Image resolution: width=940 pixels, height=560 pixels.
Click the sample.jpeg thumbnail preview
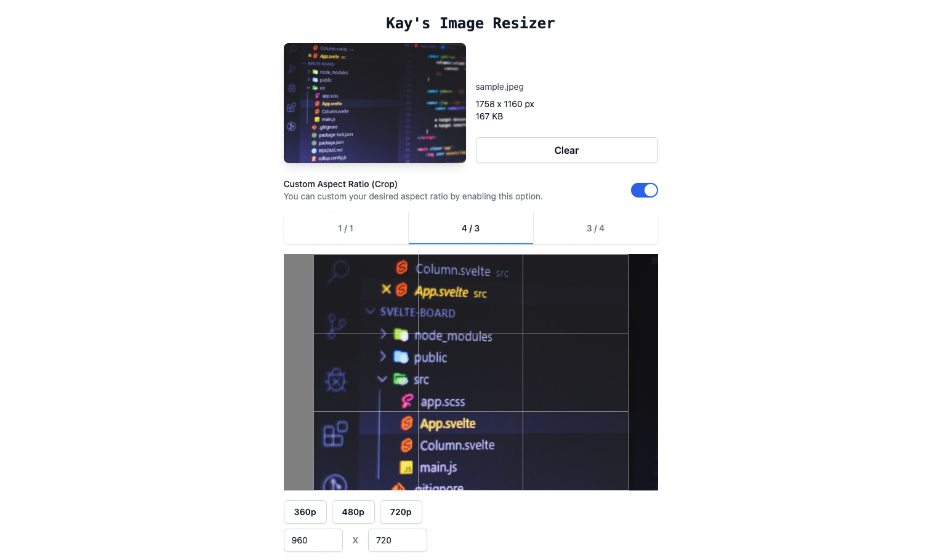[x=375, y=103]
